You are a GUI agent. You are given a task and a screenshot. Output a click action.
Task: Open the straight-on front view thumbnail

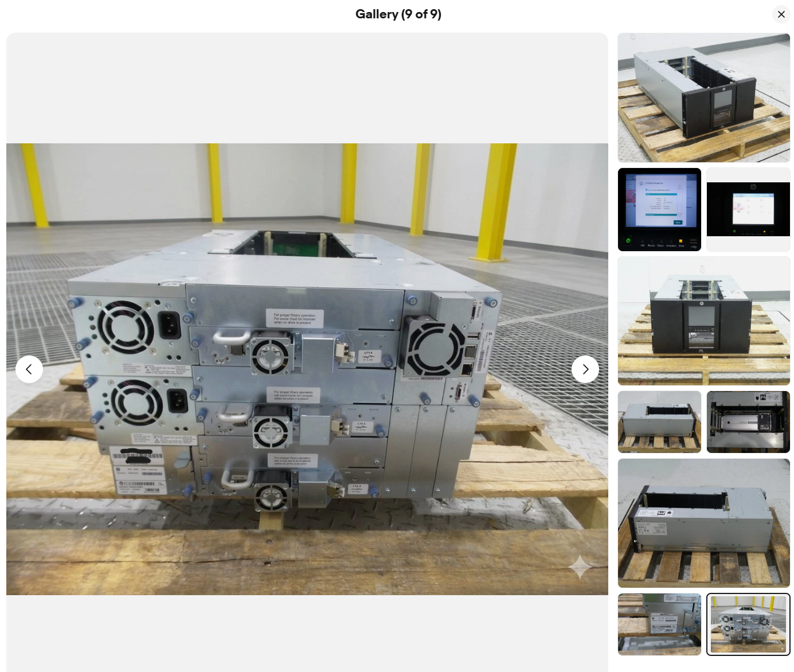pyautogui.click(x=704, y=321)
